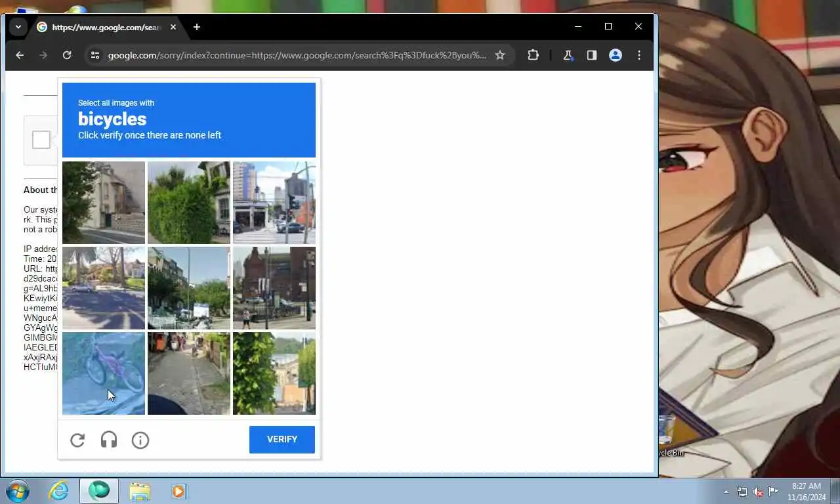The image size is (840, 504).
Task: Select the tile with the traffic light intersection
Action: 274,203
